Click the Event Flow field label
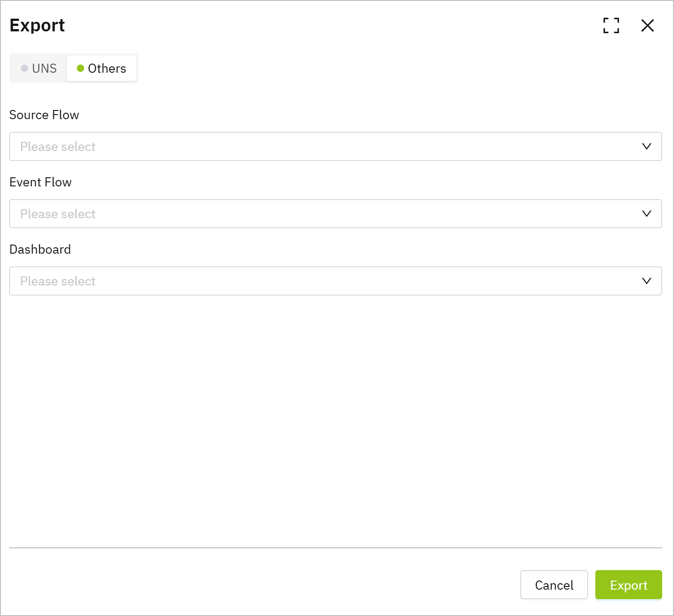This screenshot has width=674, height=616. tap(40, 182)
